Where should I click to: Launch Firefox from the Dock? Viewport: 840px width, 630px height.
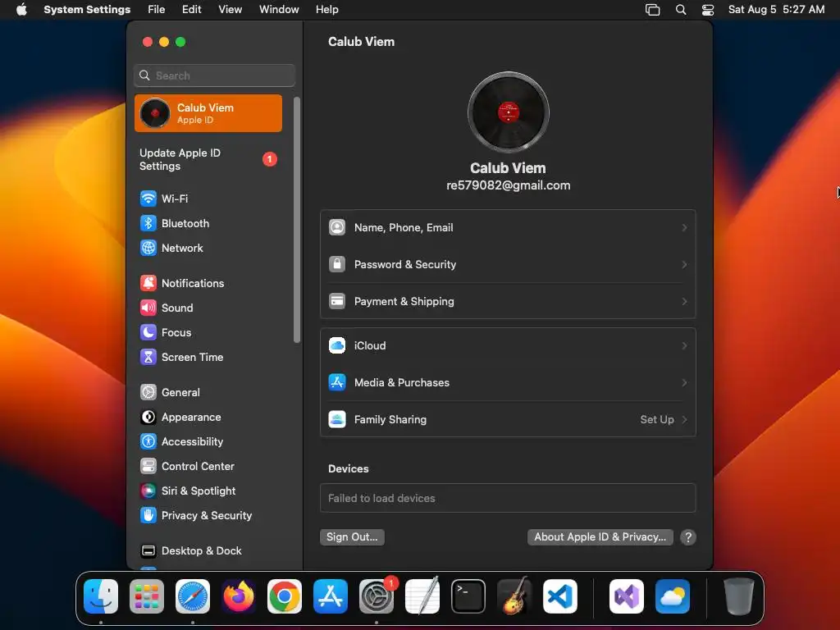239,596
